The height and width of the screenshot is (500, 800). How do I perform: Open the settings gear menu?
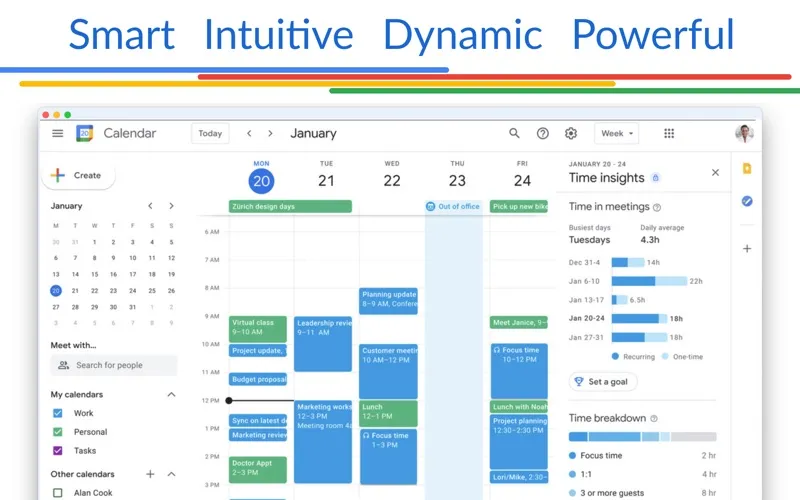click(x=571, y=133)
